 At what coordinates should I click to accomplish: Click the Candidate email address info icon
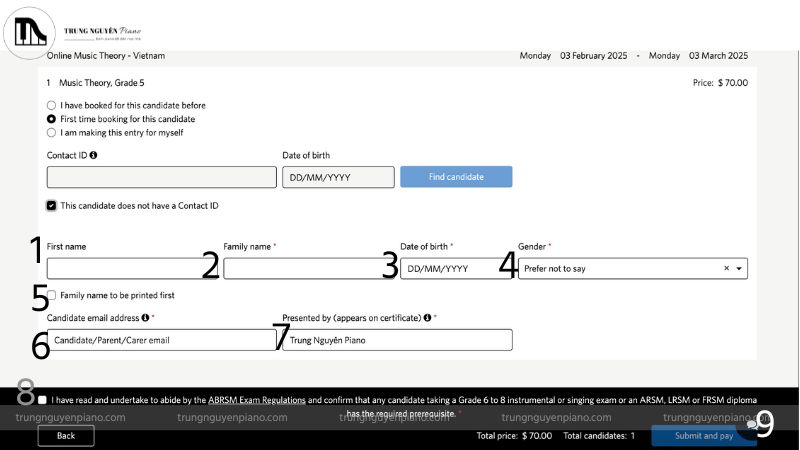pos(145,318)
